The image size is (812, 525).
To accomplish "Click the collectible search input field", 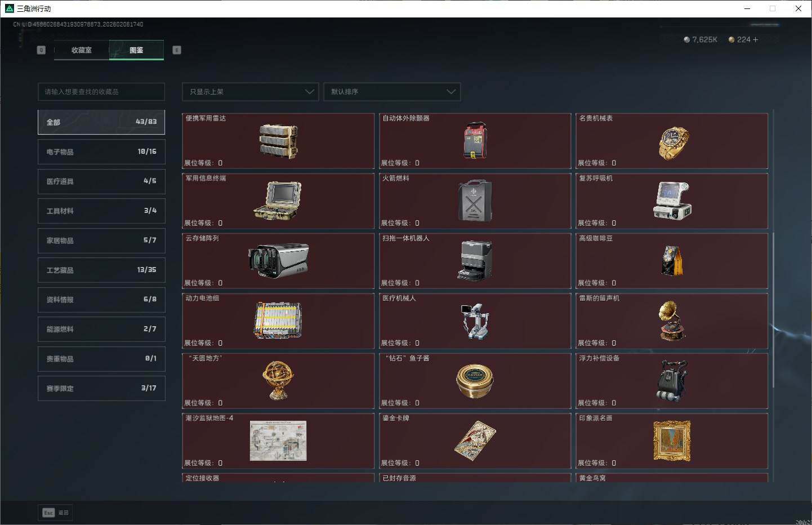I will (101, 92).
